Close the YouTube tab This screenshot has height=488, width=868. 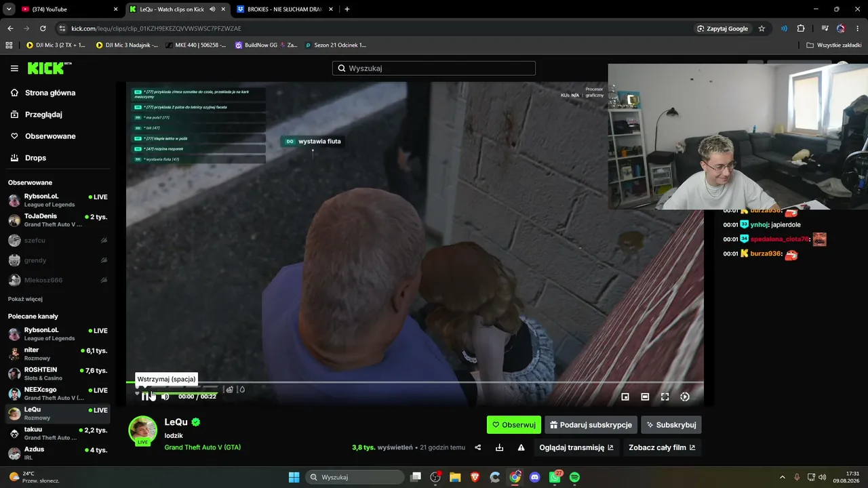click(x=115, y=9)
